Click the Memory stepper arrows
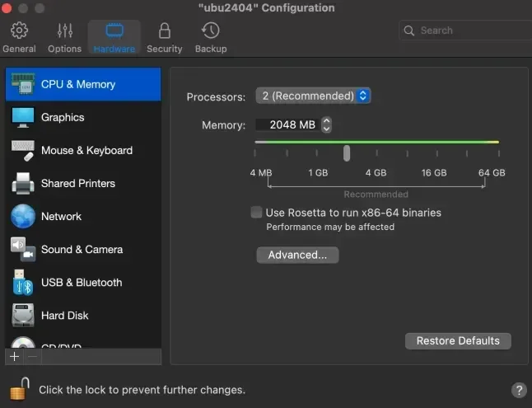The image size is (532, 408). (x=327, y=125)
